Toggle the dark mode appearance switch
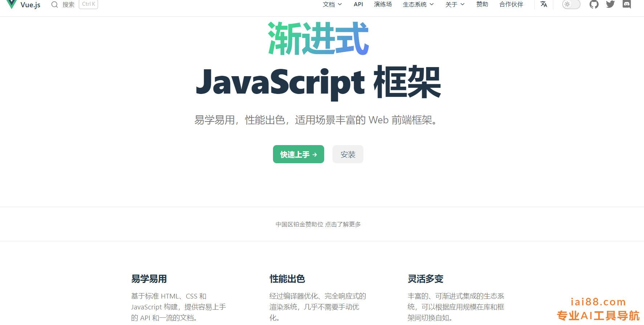The image size is (644, 325). click(571, 4)
